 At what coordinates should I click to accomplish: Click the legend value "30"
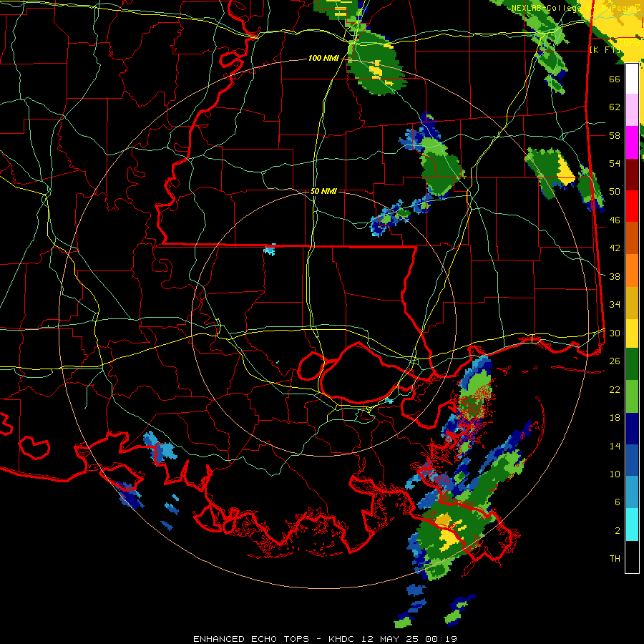click(615, 333)
